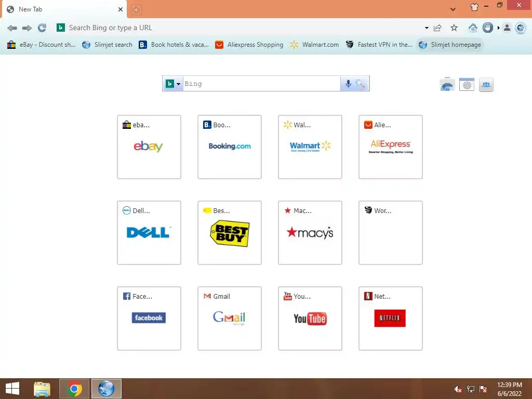Open the network tray icon

coord(471,389)
